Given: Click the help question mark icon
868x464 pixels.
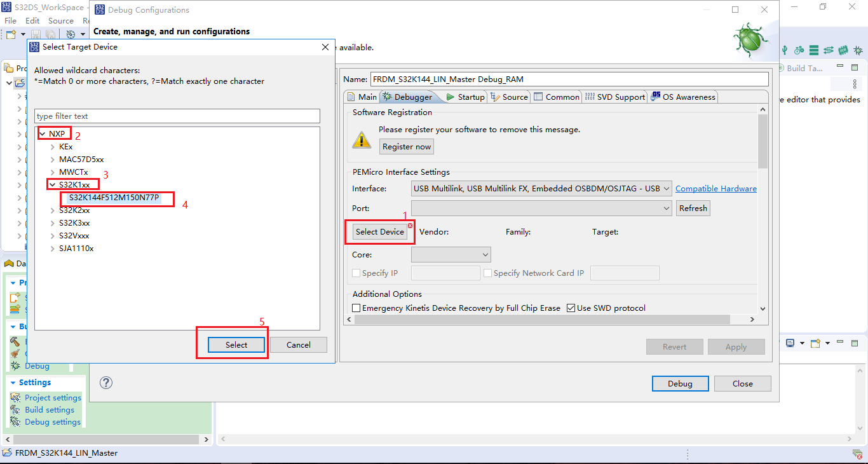Looking at the screenshot, I should (105, 383).
